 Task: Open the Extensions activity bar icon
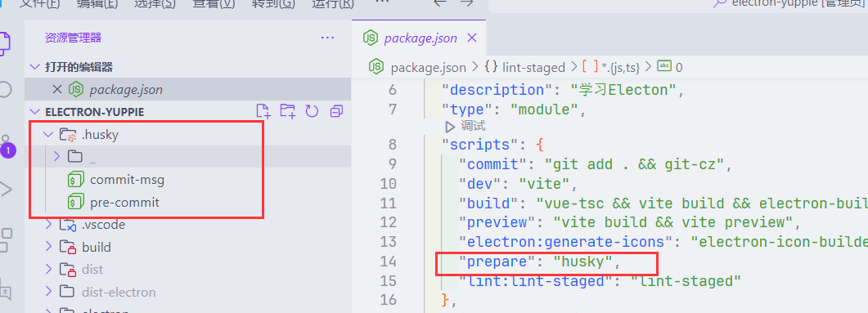click(4, 239)
